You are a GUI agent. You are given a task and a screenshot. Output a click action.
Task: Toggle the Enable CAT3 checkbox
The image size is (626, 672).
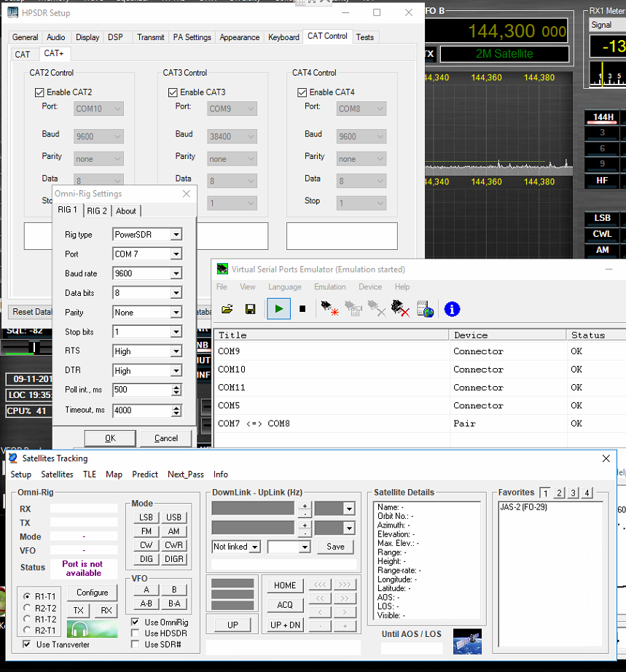(173, 92)
